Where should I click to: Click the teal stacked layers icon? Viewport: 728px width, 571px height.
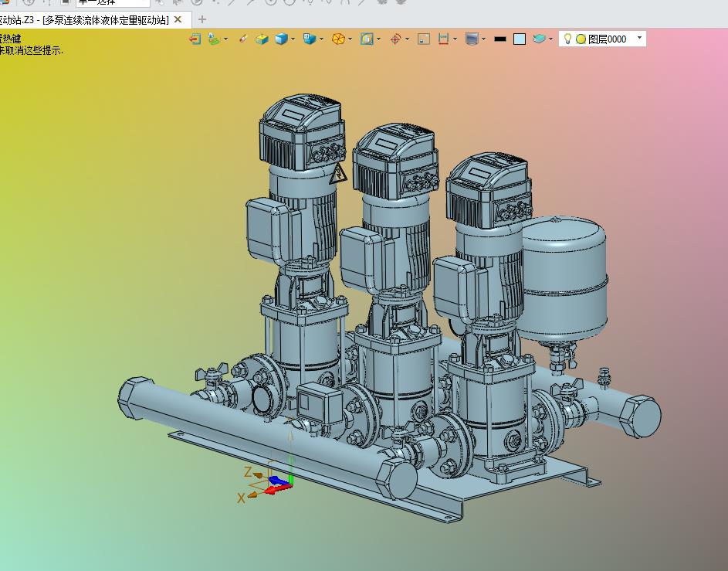[x=539, y=39]
